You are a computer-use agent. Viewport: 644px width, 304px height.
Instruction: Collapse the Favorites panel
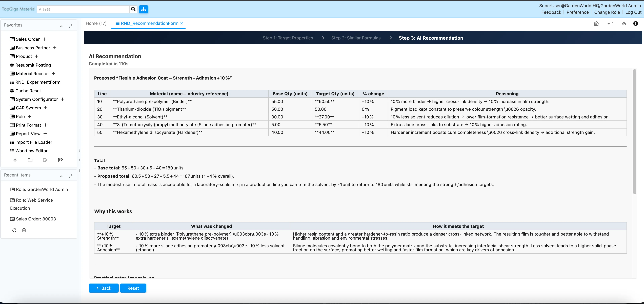click(x=61, y=26)
